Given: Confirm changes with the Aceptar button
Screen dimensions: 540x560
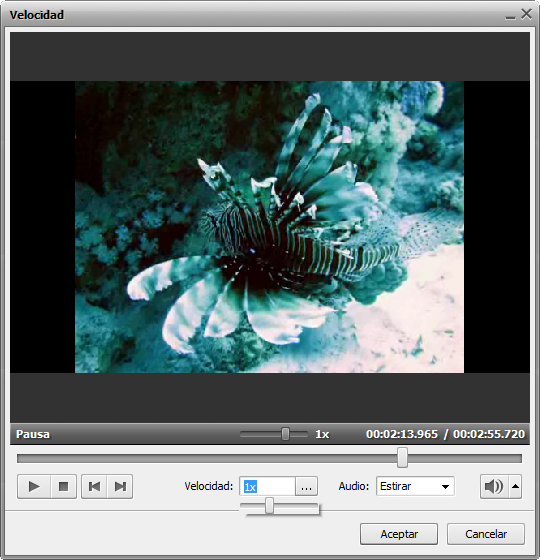Looking at the screenshot, I should click(399, 534).
